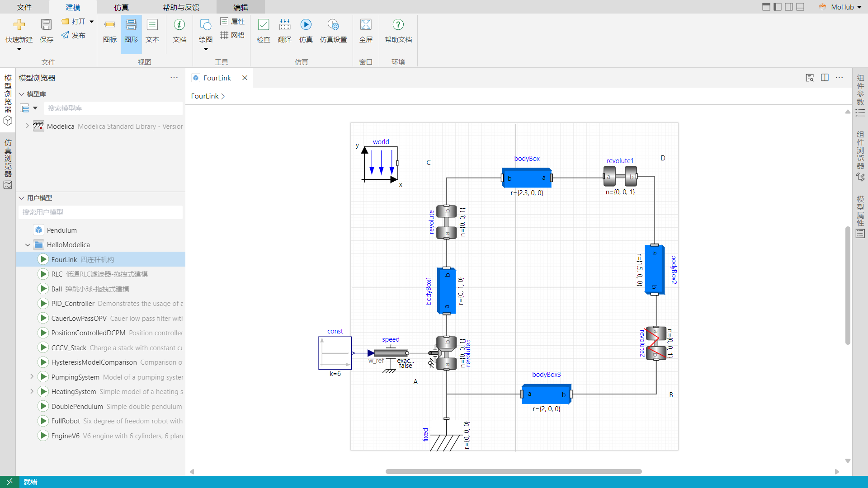This screenshot has width=868, height=488.
Task: Collapse the 模型库 section
Action: (21, 94)
